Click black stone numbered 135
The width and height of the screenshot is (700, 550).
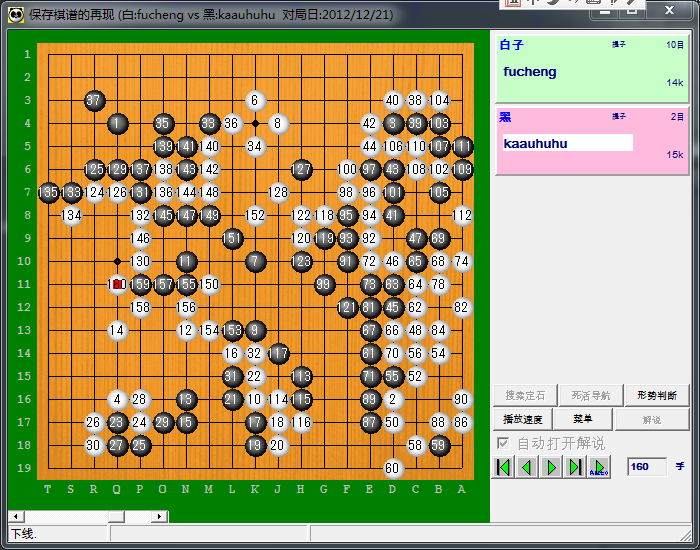[48, 192]
